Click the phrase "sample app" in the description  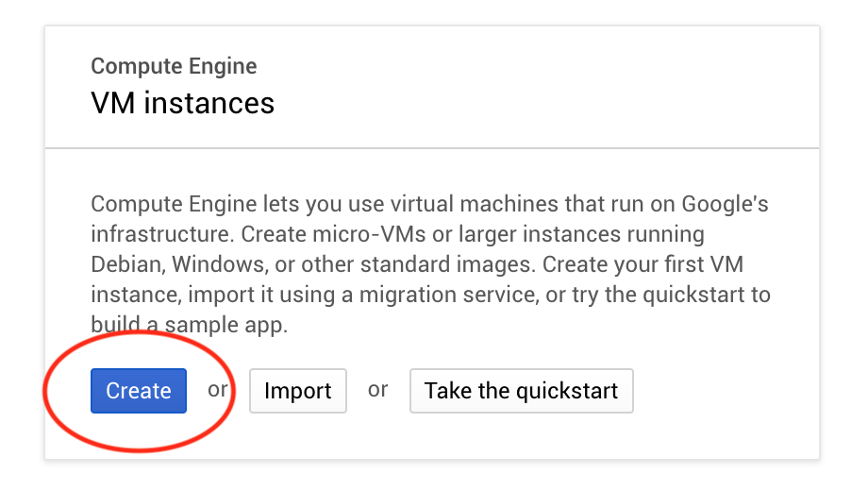[x=225, y=325]
